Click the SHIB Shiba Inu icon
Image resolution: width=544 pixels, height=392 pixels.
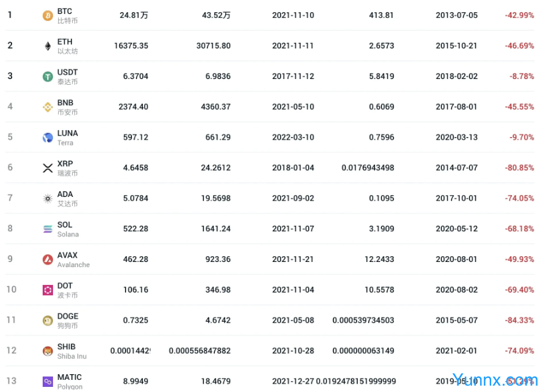(x=48, y=351)
